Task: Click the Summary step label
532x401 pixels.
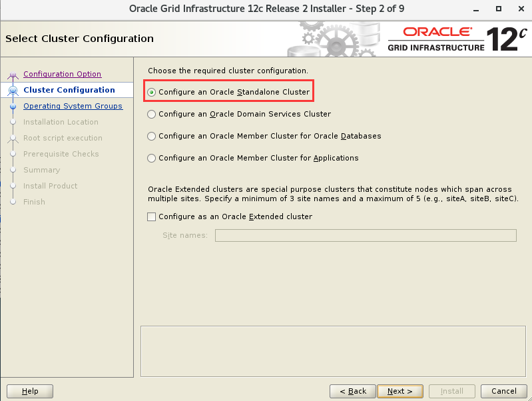Action: [42, 170]
